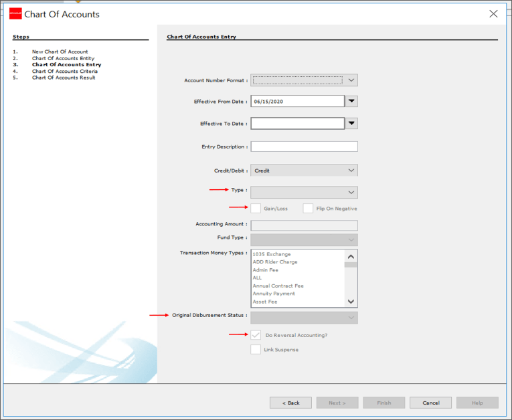This screenshot has height=420, width=512.
Task: Click the Next button
Action: pyautogui.click(x=337, y=403)
